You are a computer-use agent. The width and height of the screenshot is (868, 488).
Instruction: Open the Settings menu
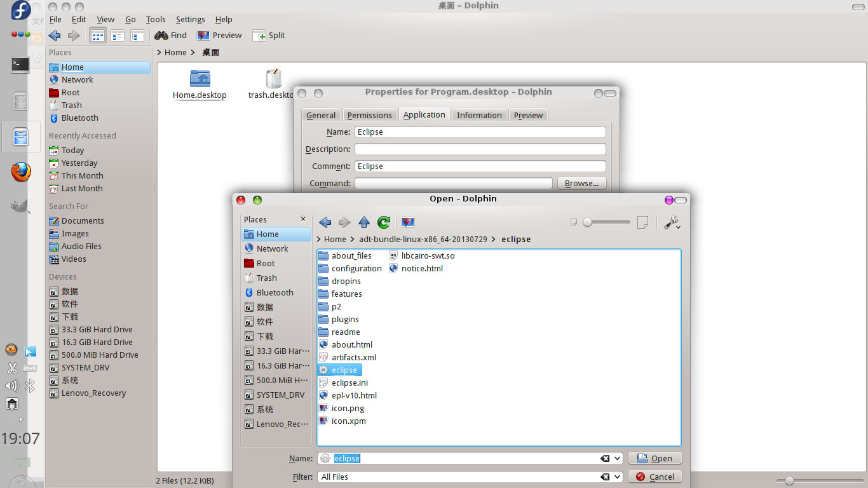click(190, 20)
